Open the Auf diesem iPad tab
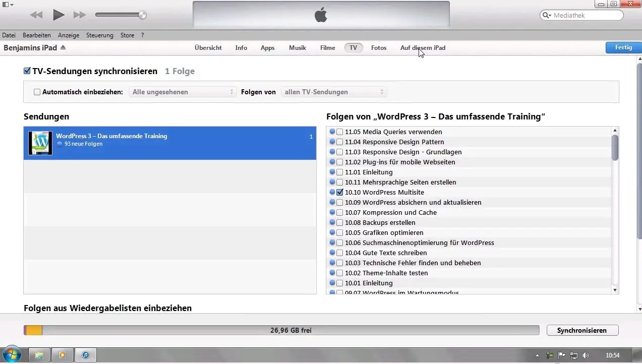642x364 pixels. click(423, 48)
